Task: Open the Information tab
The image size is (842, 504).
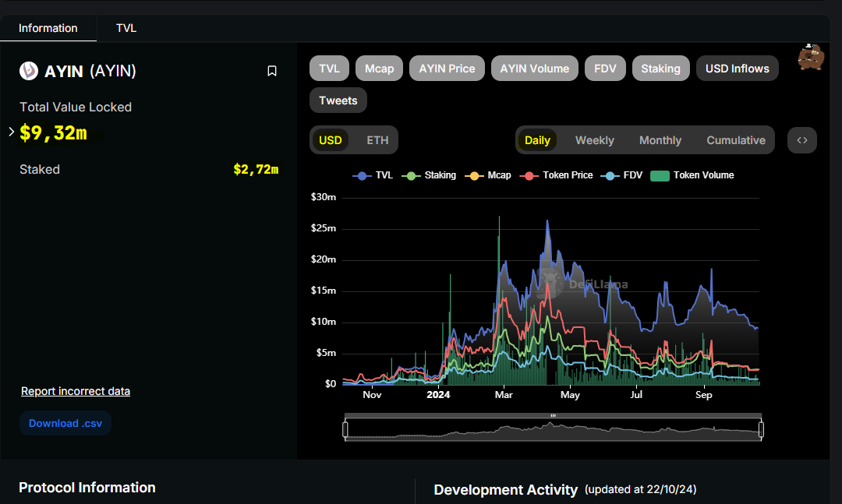Action: (x=48, y=28)
